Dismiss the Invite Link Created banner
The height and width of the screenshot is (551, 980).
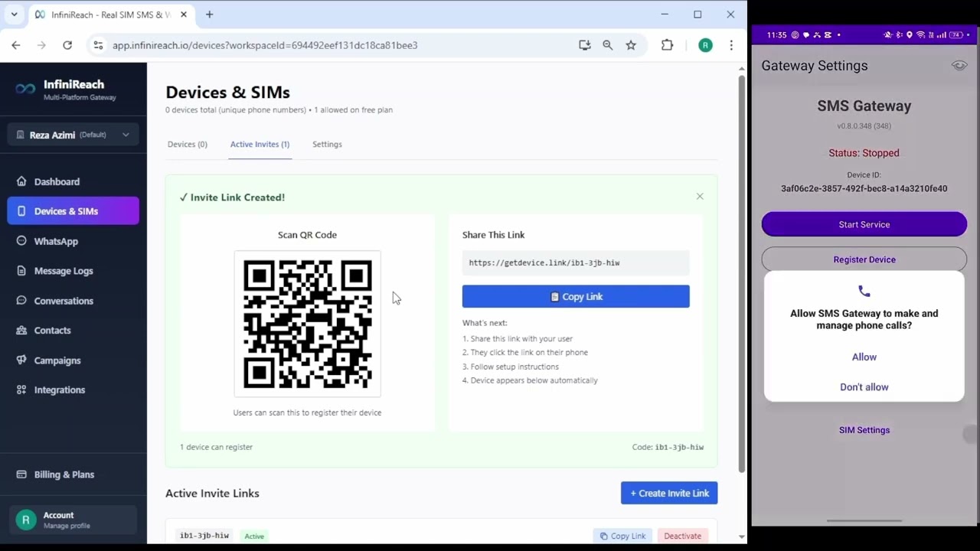[x=700, y=197]
